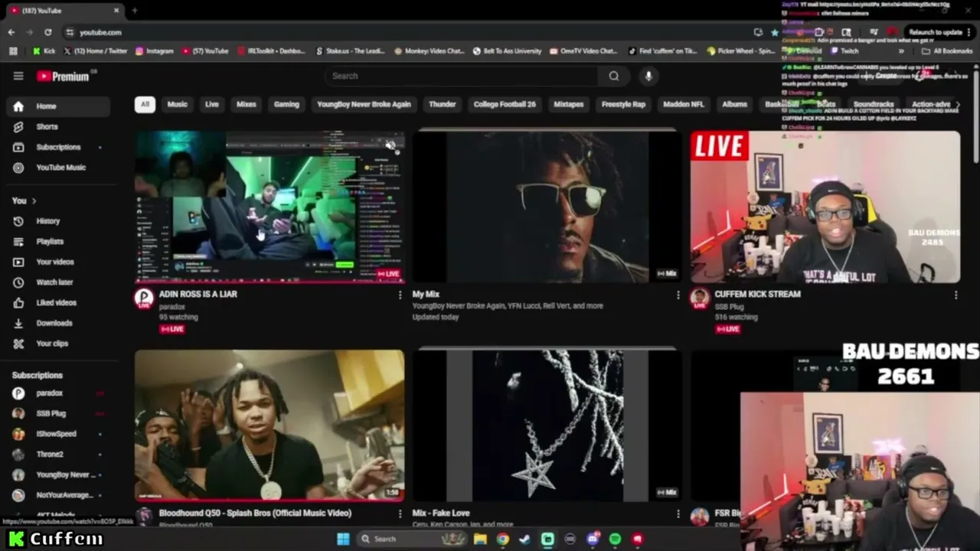Open the Splash Bros video thumbnail
980x551 pixels.
pos(269,425)
